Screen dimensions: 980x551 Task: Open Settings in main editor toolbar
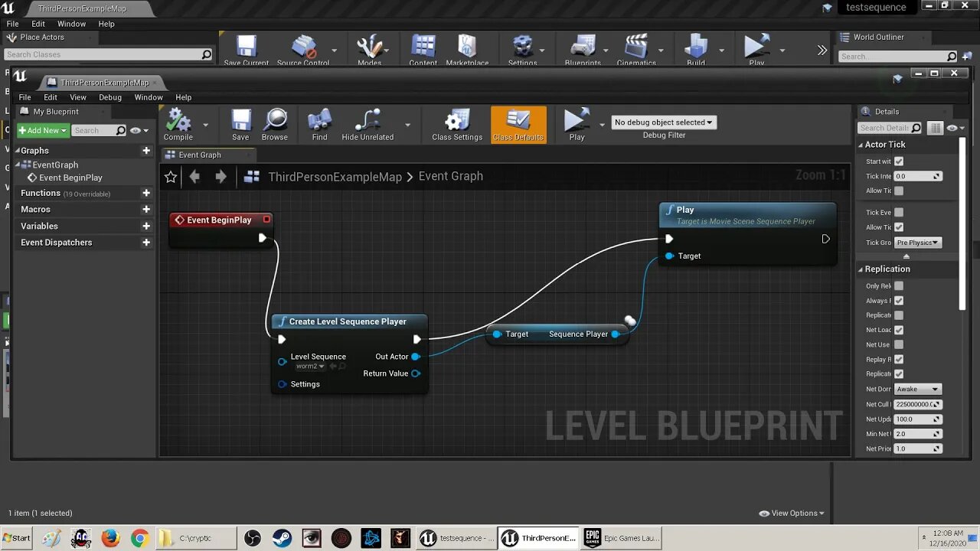[x=522, y=51]
